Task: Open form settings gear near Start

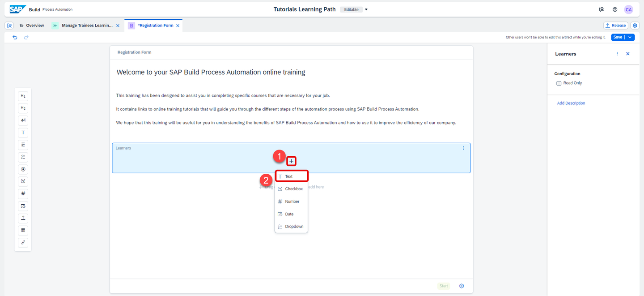Action: coord(462,286)
